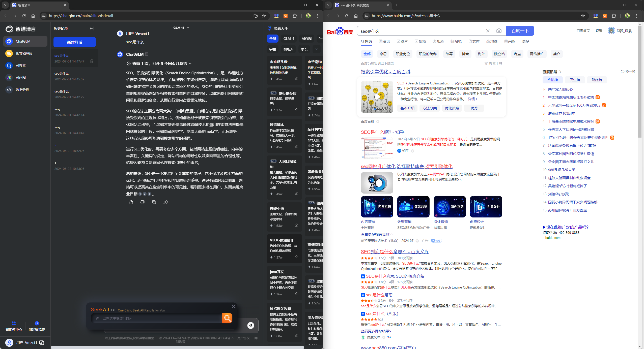Filter results by 网络推广 chip
Viewport: 644px width, 349px height.
[x=537, y=54]
